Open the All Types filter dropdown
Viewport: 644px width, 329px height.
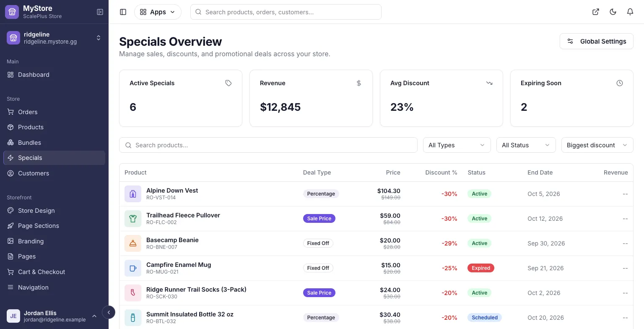pyautogui.click(x=457, y=145)
